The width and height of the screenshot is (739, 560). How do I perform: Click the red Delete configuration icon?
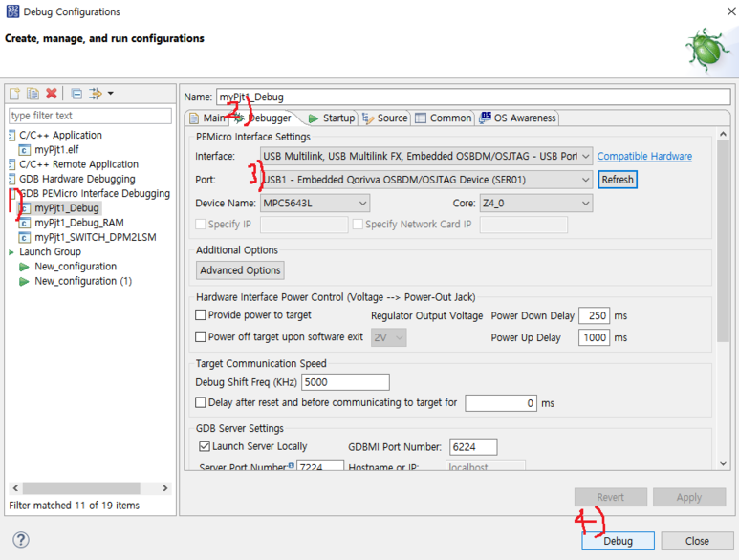[52, 94]
